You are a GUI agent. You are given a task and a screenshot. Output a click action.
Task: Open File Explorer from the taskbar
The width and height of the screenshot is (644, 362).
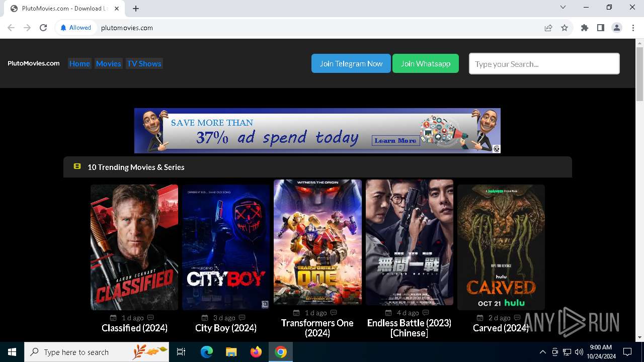[231, 352]
